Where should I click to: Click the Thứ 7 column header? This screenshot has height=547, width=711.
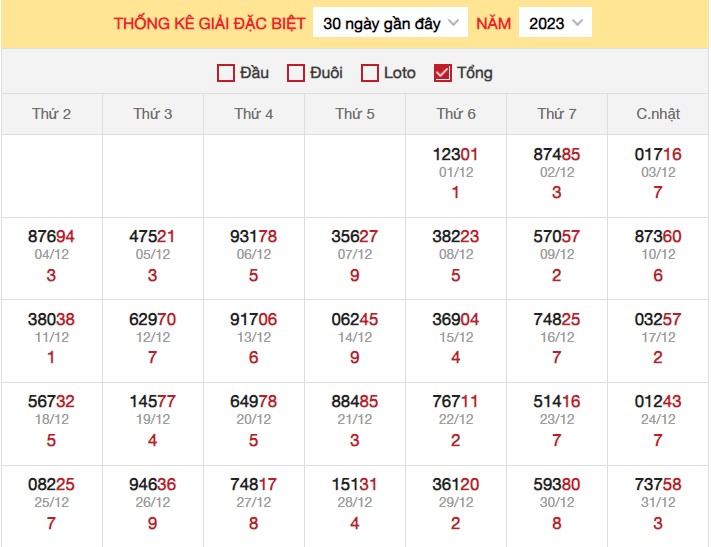[557, 114]
